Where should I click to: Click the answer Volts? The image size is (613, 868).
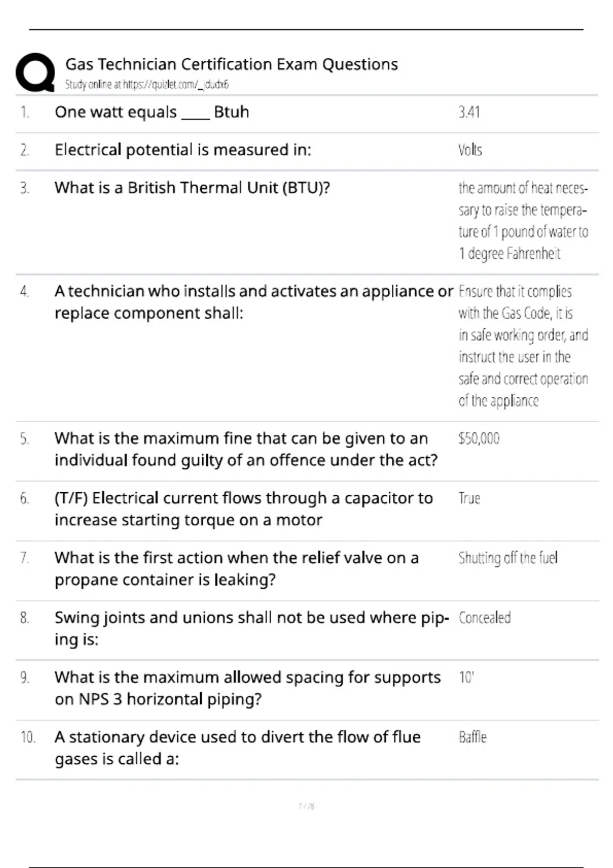470,150
